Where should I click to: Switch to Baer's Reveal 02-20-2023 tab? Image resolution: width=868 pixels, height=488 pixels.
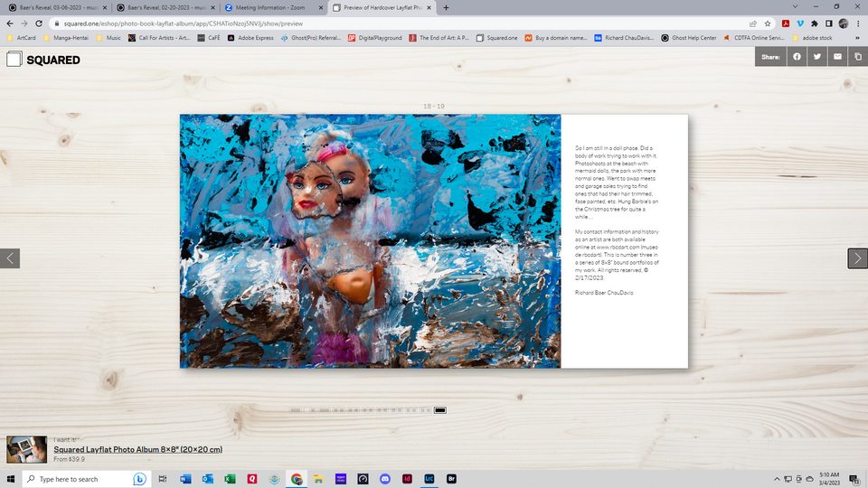165,8
